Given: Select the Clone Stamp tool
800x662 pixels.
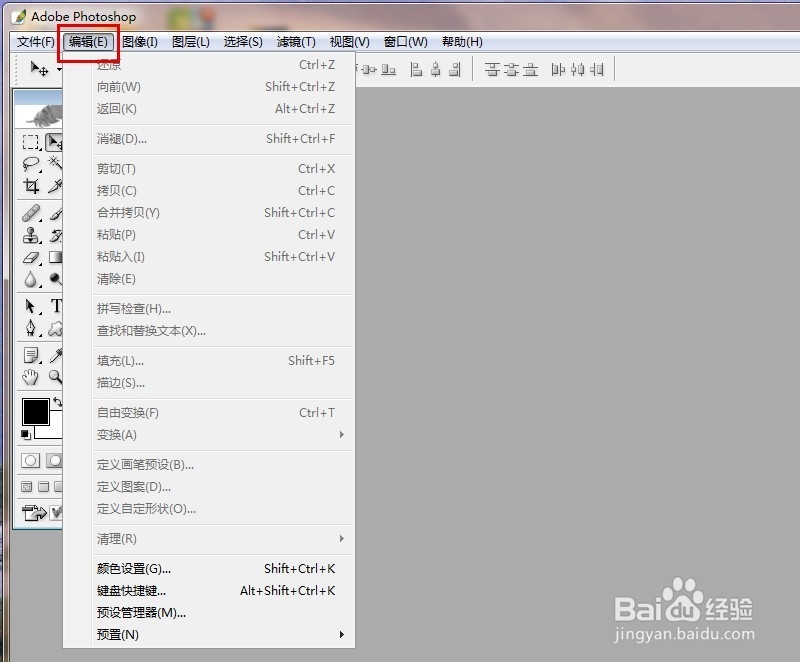Looking at the screenshot, I should pos(31,235).
